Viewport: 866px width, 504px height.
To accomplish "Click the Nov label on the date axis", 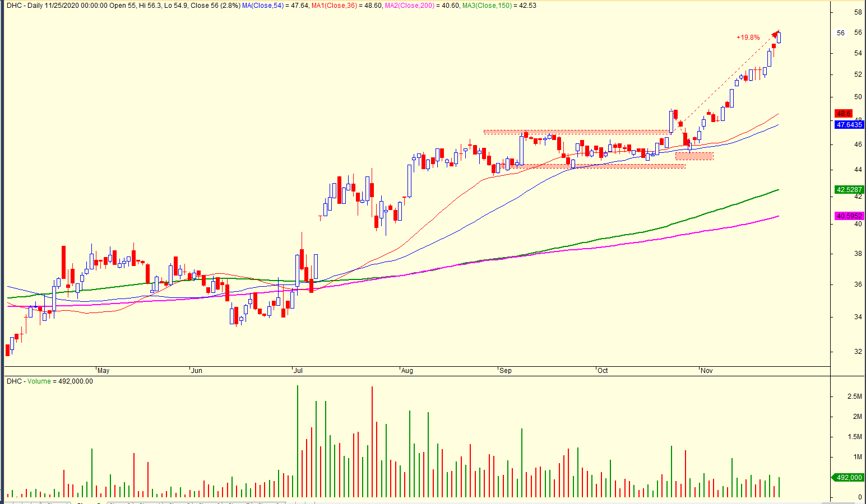I will (x=706, y=371).
